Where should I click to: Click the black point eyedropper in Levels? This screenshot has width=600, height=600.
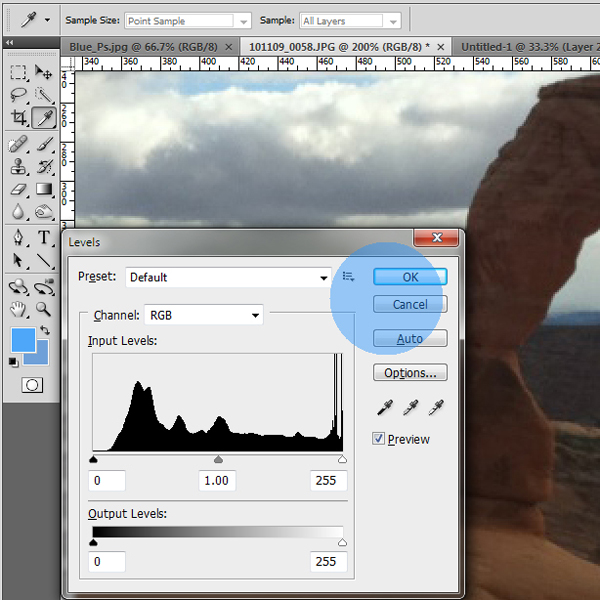(385, 408)
